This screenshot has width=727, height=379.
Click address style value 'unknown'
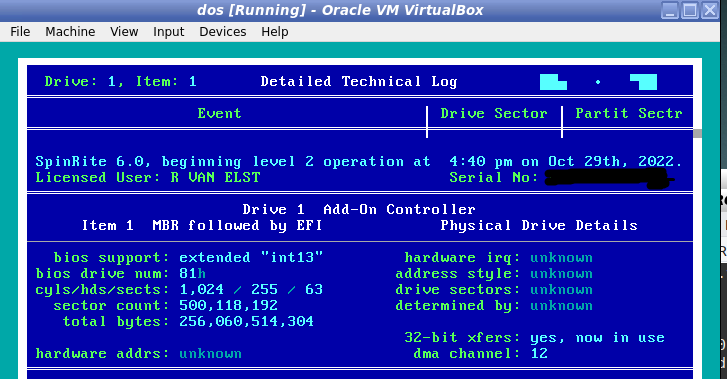(561, 273)
